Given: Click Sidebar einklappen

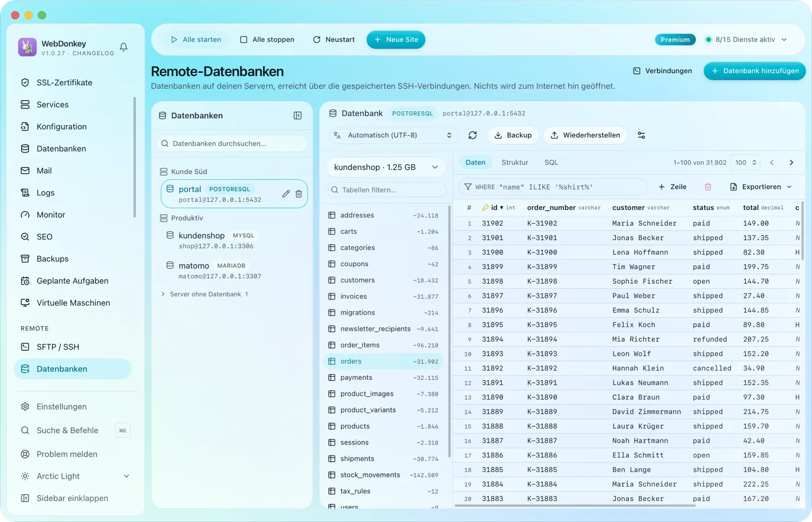Looking at the screenshot, I should pyautogui.click(x=73, y=498).
